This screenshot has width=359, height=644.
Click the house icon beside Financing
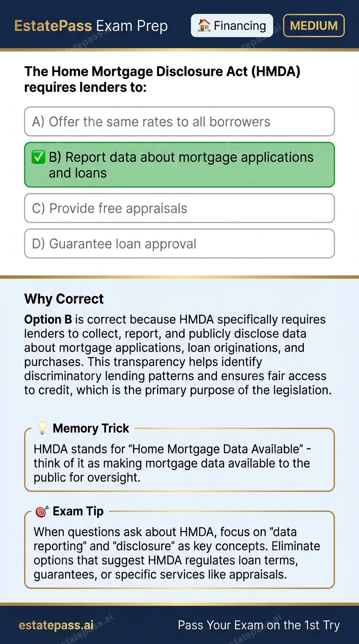[x=204, y=25]
